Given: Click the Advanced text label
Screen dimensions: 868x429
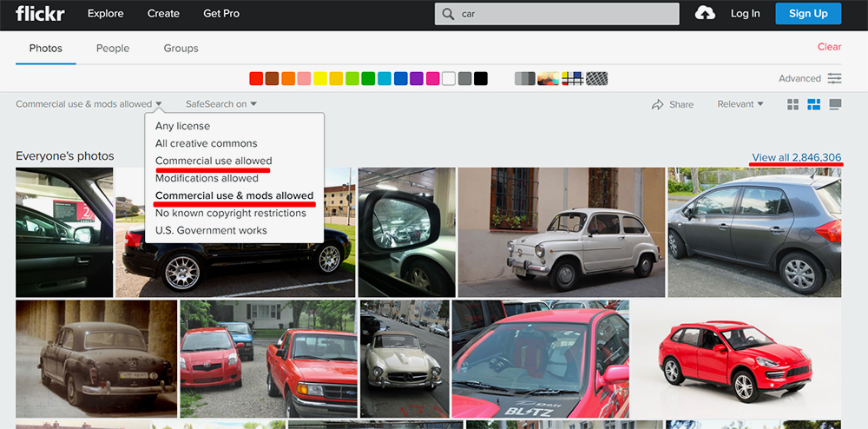Looking at the screenshot, I should [799, 79].
